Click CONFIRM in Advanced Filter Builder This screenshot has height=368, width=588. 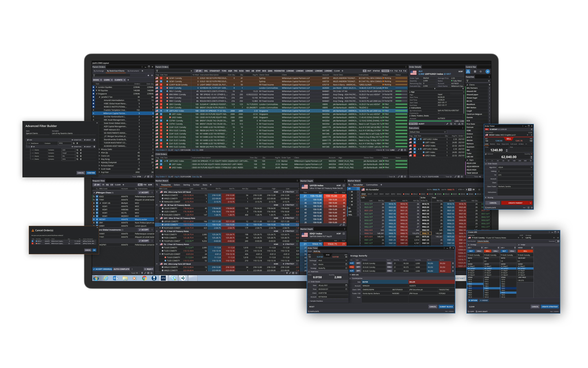coord(91,173)
